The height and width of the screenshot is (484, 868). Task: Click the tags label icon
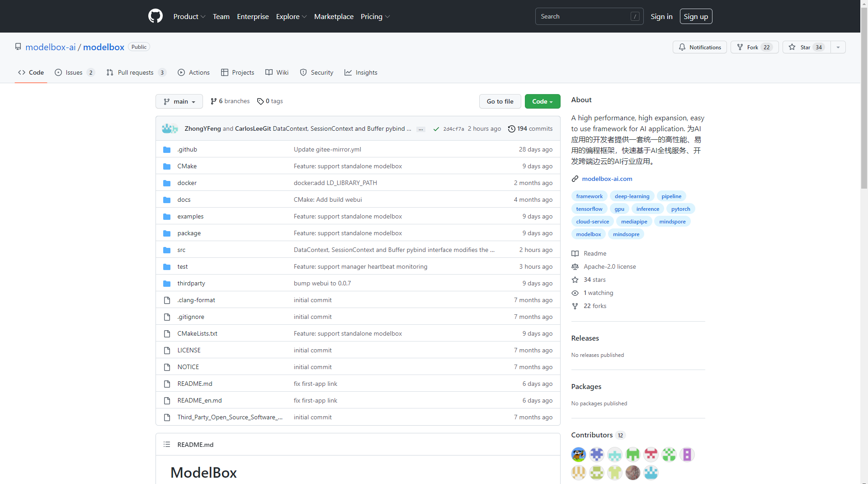click(260, 101)
